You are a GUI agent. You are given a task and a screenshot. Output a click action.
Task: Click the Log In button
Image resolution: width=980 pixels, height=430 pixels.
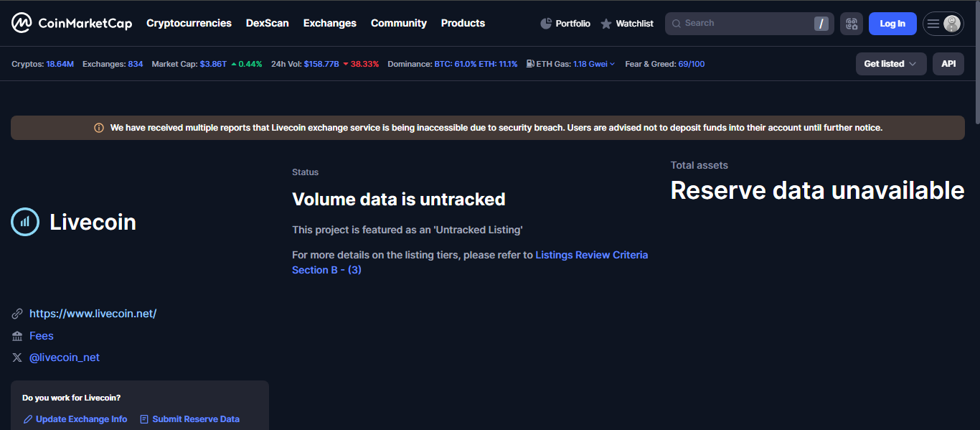[x=892, y=23]
